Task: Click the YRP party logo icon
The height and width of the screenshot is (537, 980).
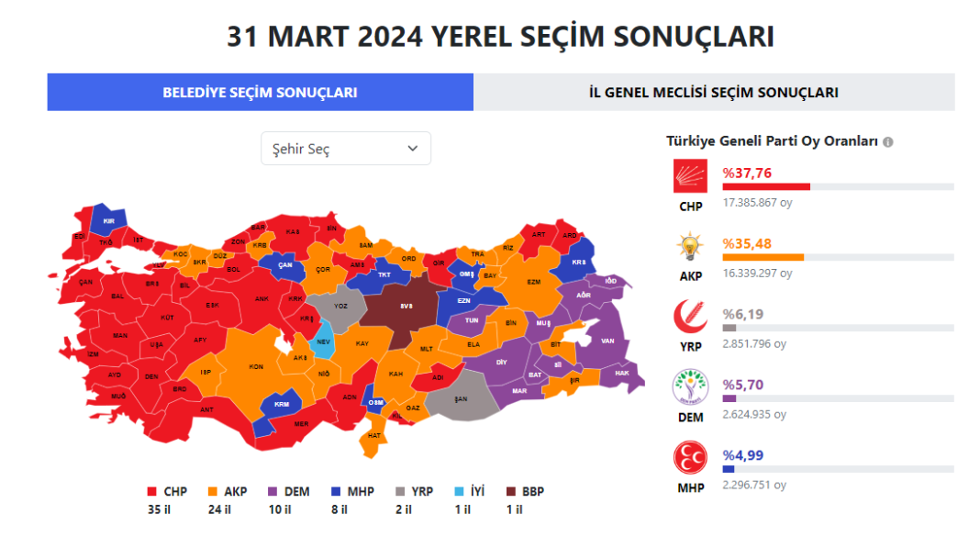Action: pos(690,319)
